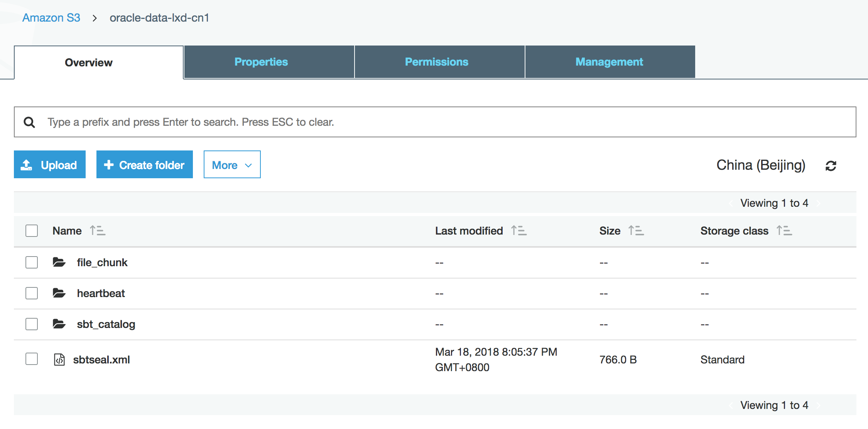Screen dimensions: 868x429
Task: Click the file_chunk folder icon
Action: (x=59, y=262)
